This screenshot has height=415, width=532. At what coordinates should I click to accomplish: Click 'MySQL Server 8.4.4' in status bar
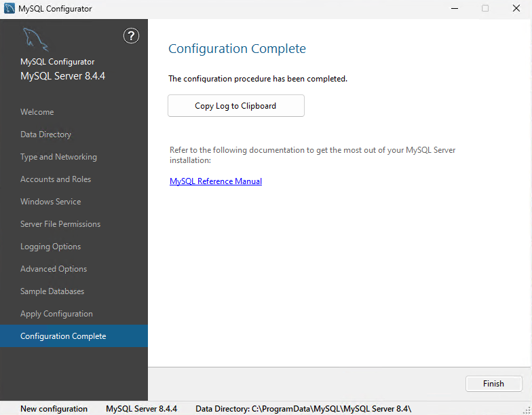[141, 409]
